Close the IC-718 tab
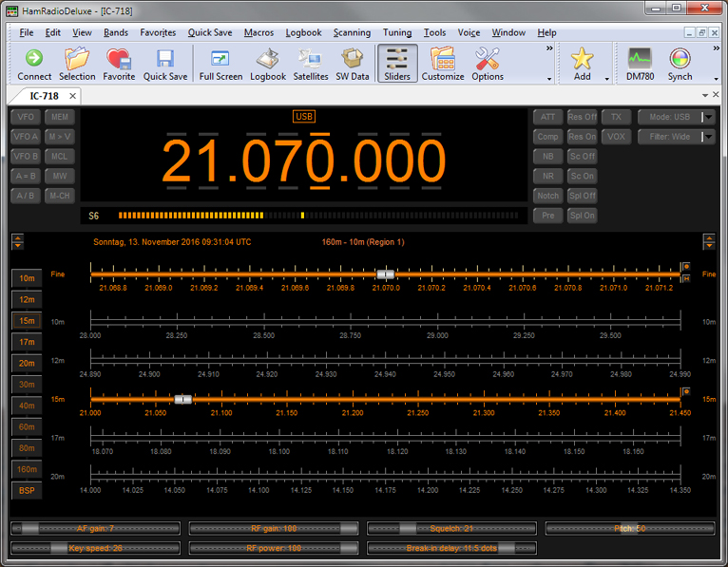 pyautogui.click(x=72, y=96)
